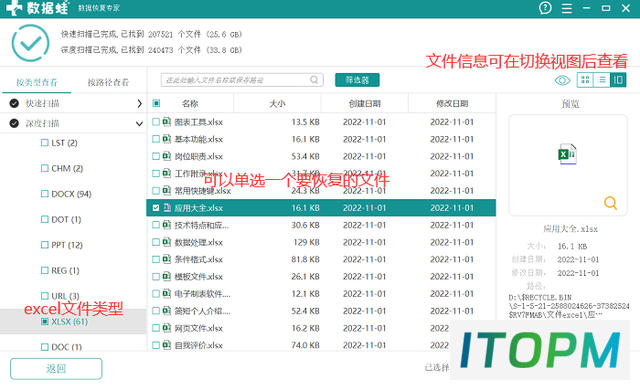Viewport: 640px width, 390px height.
Task: Click the Excel icon beside 自我评价.xlsx
Action: point(167,345)
